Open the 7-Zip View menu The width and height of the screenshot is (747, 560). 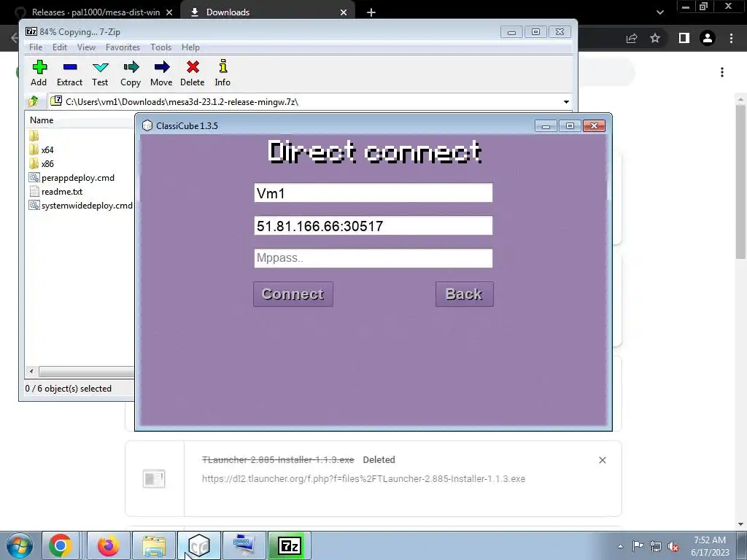click(x=86, y=47)
